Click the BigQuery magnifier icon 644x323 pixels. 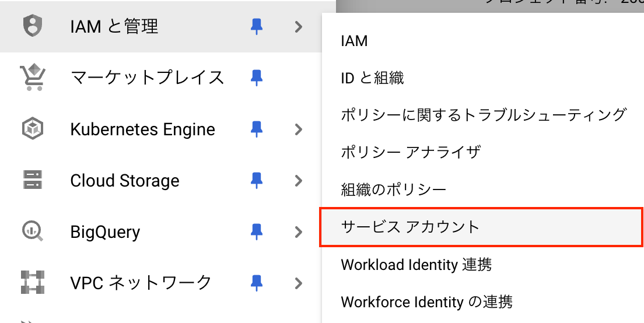point(32,231)
